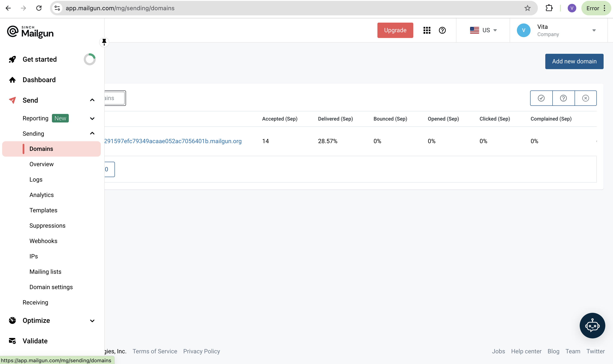Go to Dashboard

[39, 80]
